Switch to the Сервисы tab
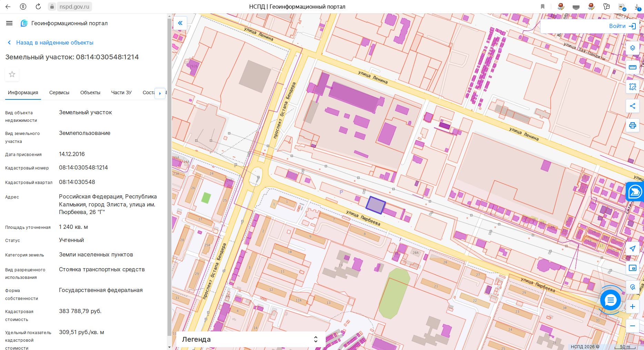 [x=59, y=93]
